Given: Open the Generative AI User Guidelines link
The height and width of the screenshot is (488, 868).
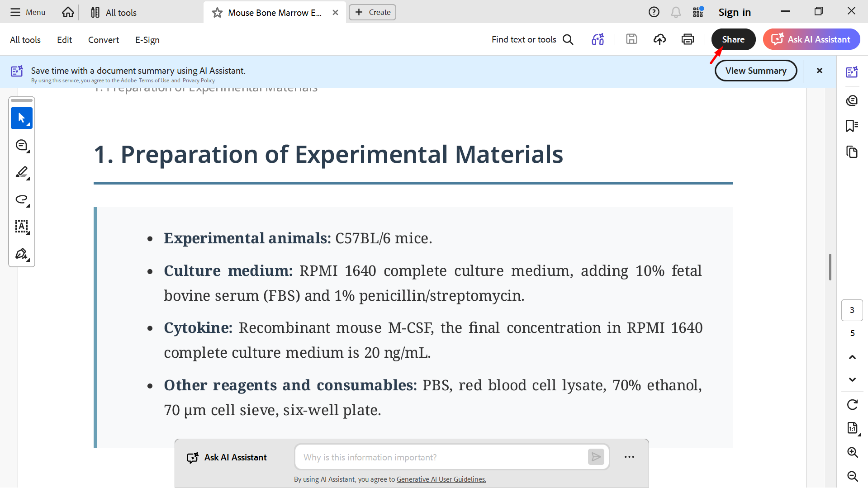Looking at the screenshot, I should coord(441,479).
